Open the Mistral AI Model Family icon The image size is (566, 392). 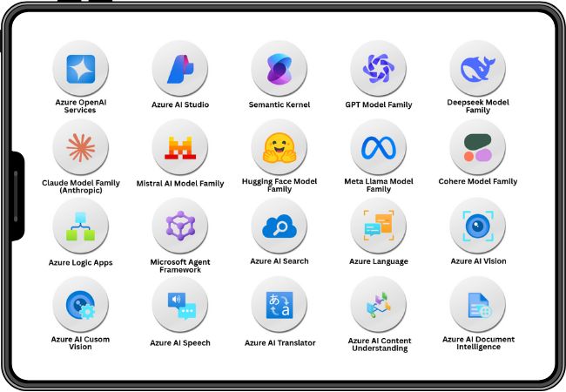tap(179, 147)
